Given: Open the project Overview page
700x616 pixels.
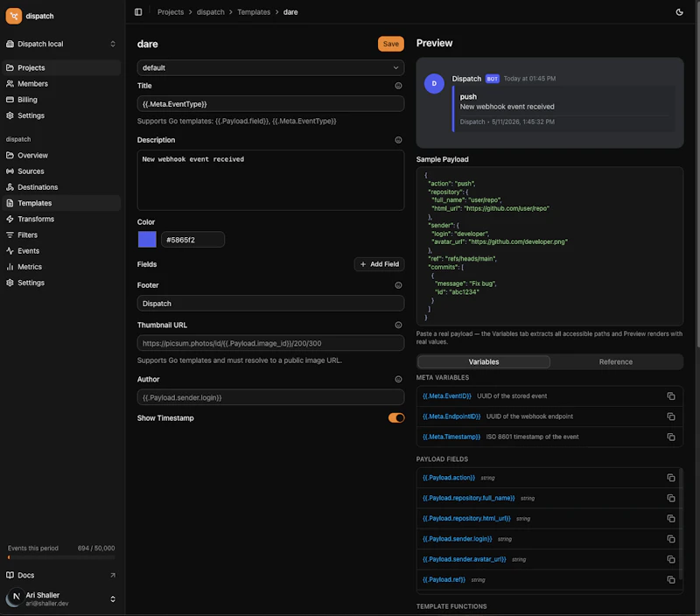Looking at the screenshot, I should click(61, 156).
